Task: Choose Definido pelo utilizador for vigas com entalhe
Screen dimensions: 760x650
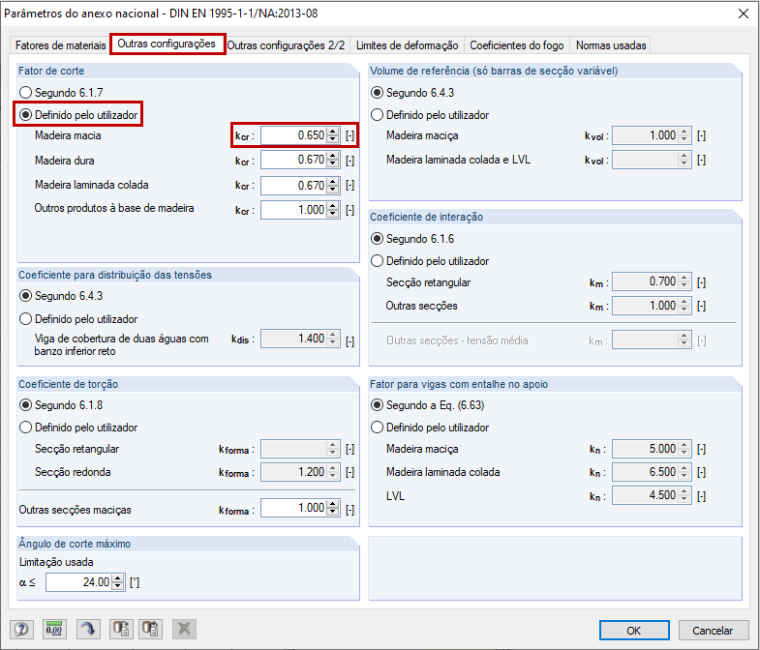Action: coord(430,428)
